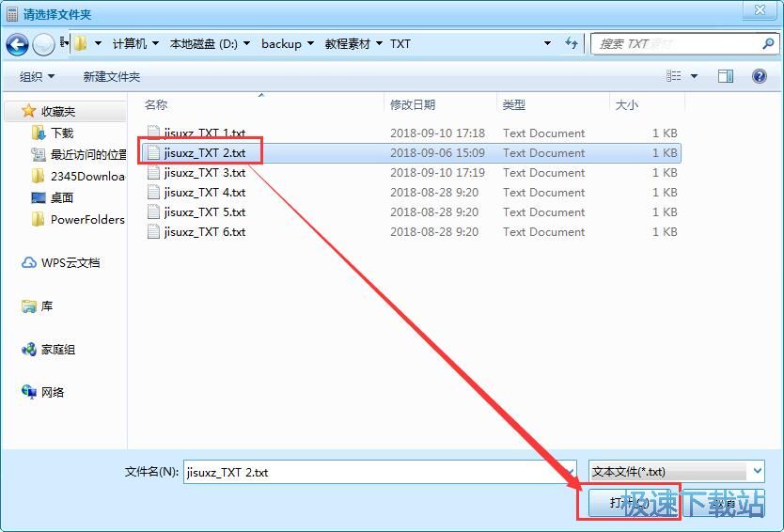Viewport: 784px width, 532px height.
Task: Open the 文本文件(*.txt) file type dropdown
Action: (677, 472)
